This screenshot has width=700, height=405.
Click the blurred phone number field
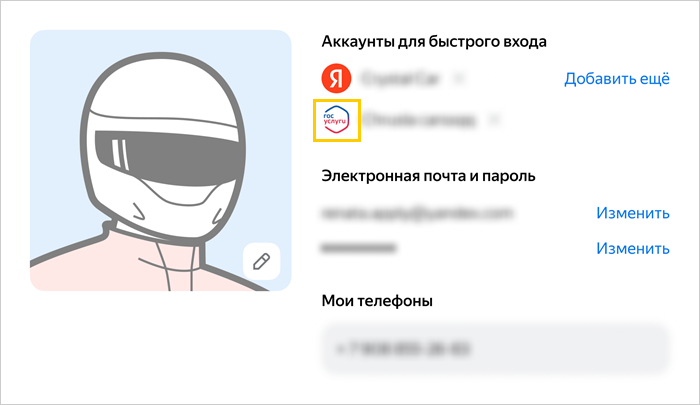496,349
